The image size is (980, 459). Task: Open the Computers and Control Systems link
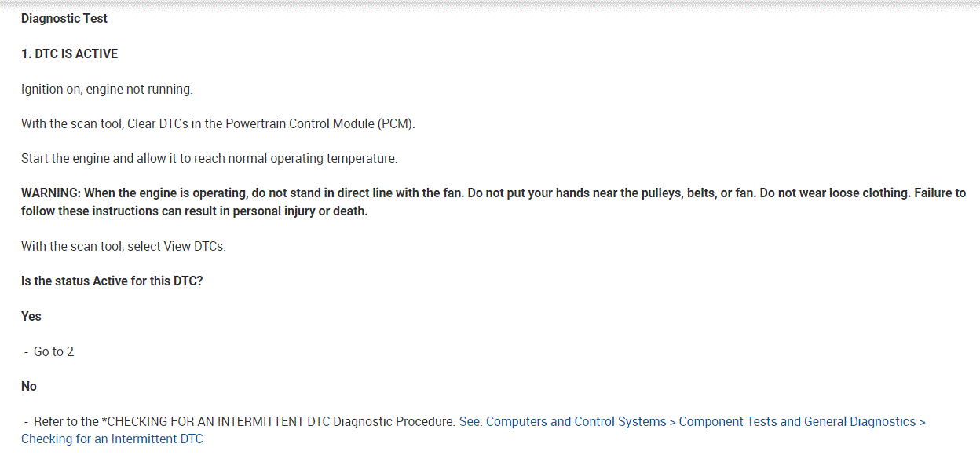pos(576,421)
